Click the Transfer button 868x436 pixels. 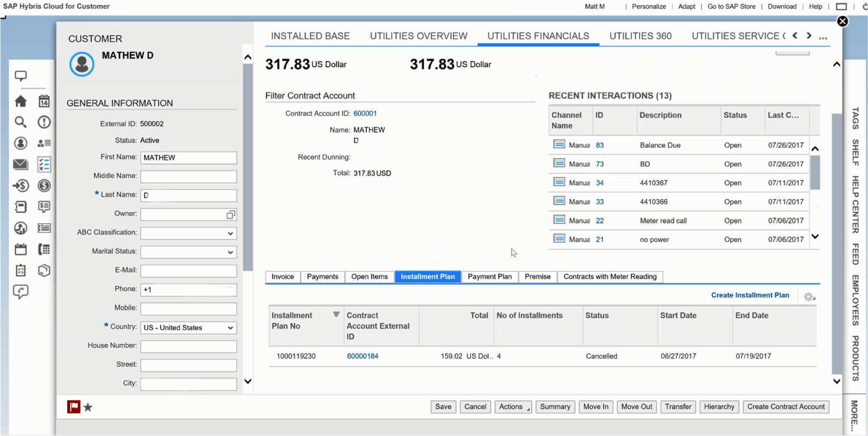point(678,407)
